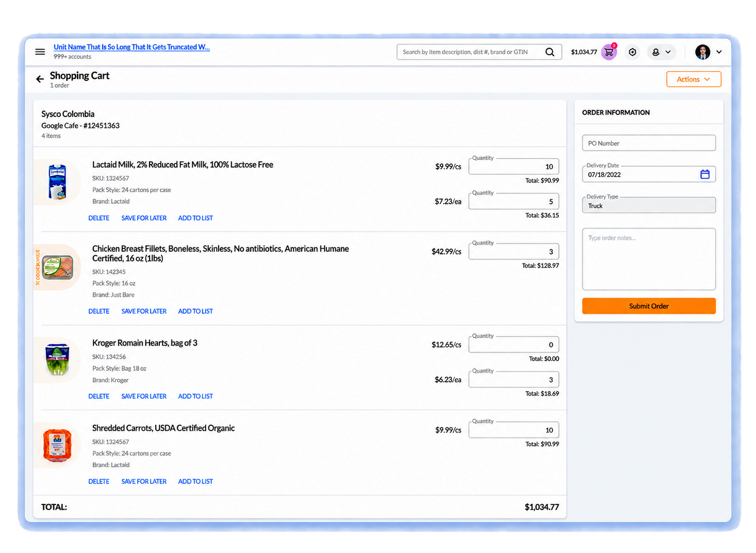756x553 pixels.
Task: Open the Delivery Date calendar icon
Action: tap(705, 174)
